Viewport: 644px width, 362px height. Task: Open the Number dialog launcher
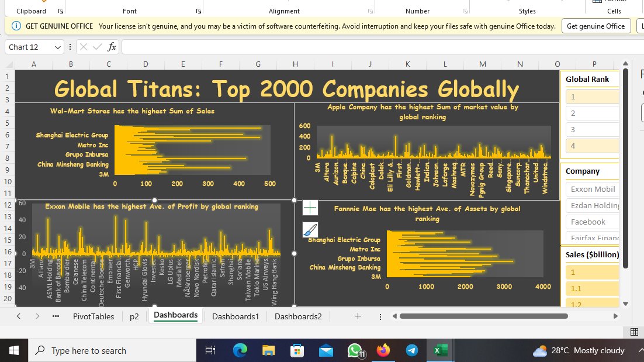tap(465, 11)
